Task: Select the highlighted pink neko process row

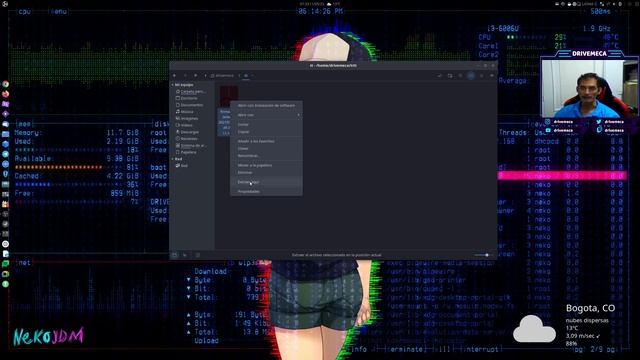Action: (562, 176)
